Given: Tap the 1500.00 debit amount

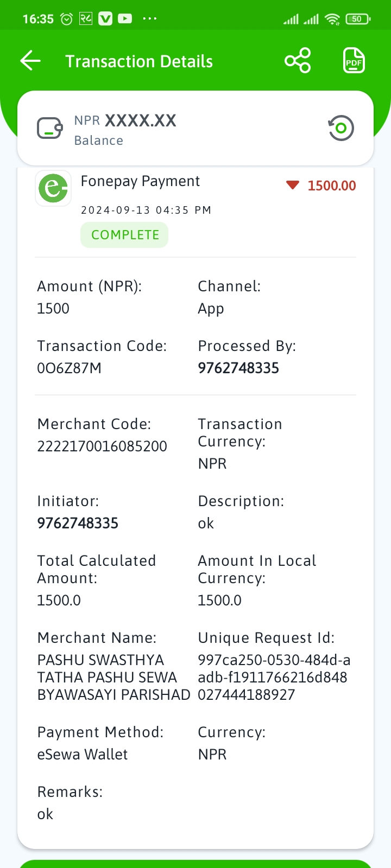Looking at the screenshot, I should [332, 186].
